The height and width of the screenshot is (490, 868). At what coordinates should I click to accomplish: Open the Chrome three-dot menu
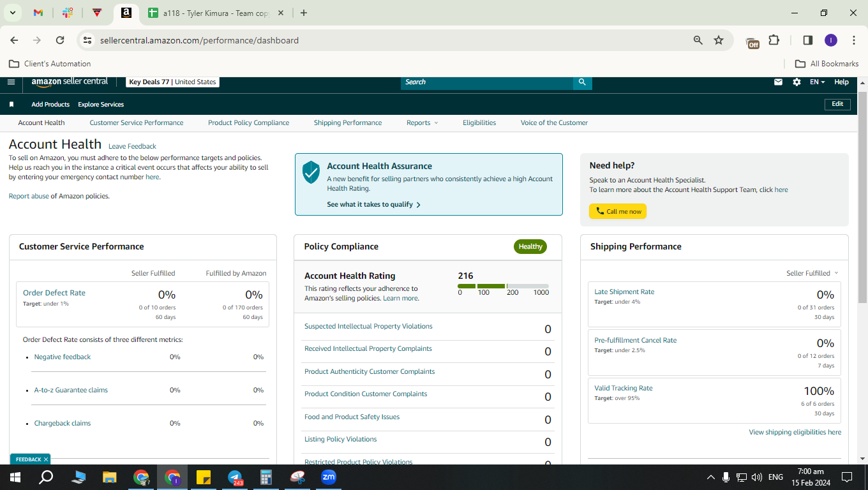[854, 40]
